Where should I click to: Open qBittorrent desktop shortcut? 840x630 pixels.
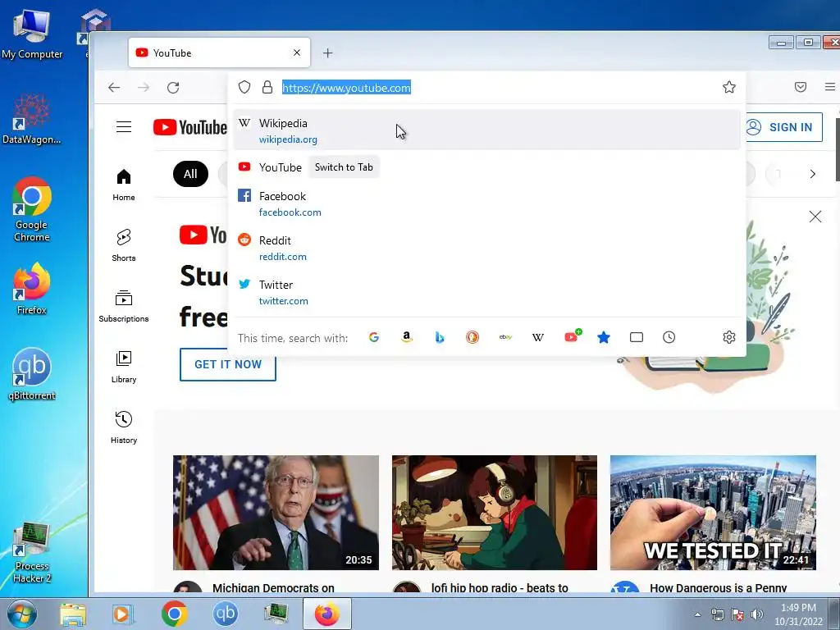click(x=32, y=374)
